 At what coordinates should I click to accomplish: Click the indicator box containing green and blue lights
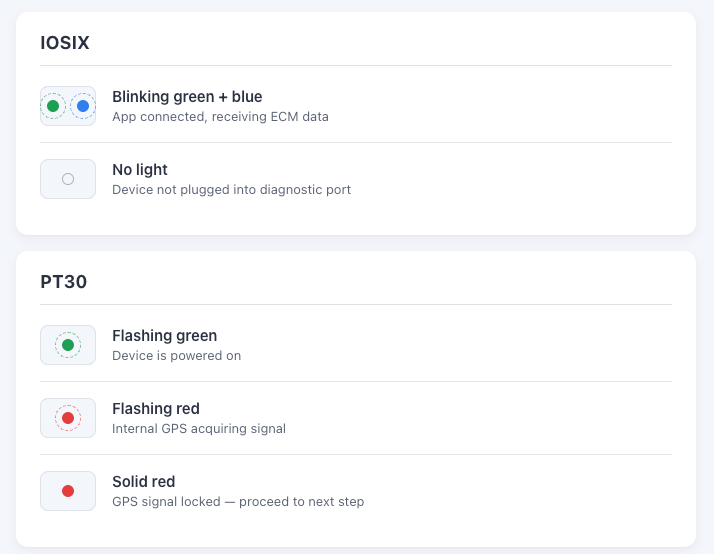click(68, 106)
